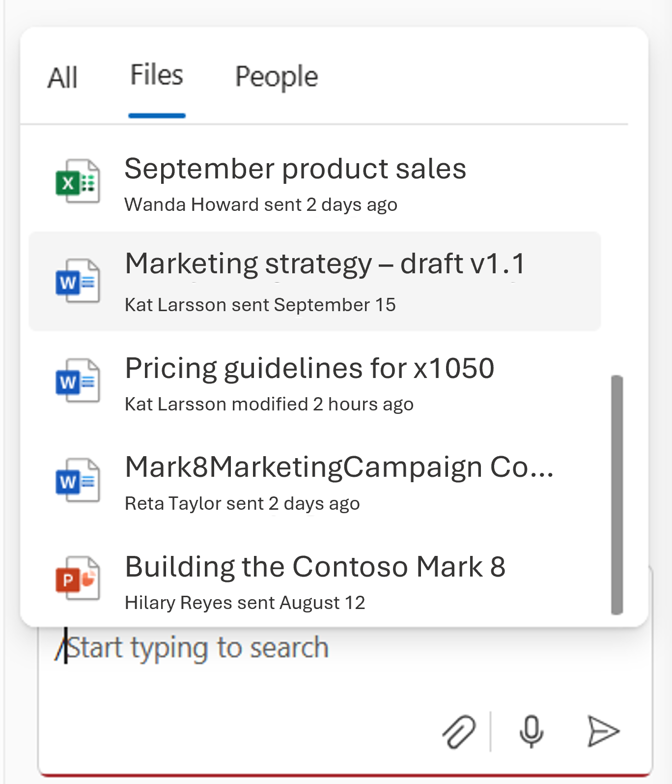Image resolution: width=672 pixels, height=784 pixels.
Task: Focus the 'Start typing to search' input
Action: [345, 648]
